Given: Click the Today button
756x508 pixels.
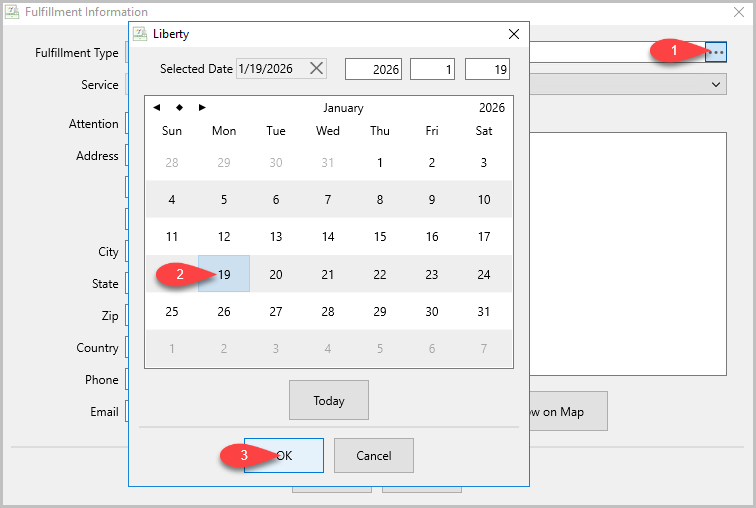Looking at the screenshot, I should coord(329,400).
